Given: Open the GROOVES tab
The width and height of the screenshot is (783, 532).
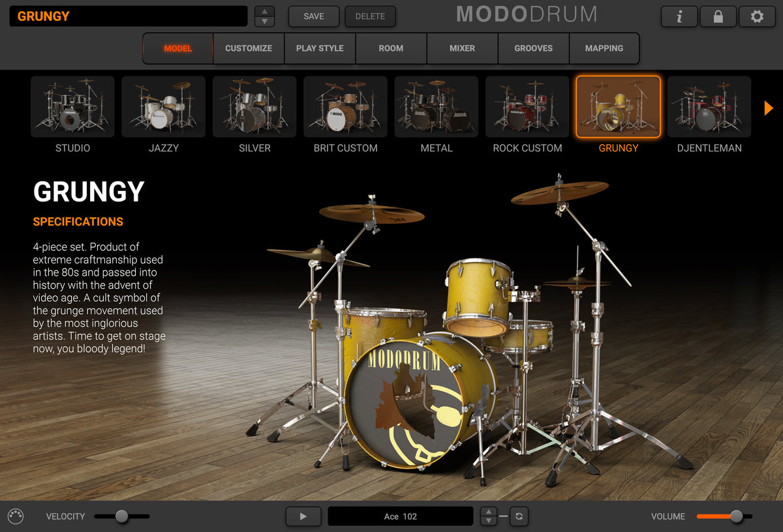Looking at the screenshot, I should tap(533, 48).
